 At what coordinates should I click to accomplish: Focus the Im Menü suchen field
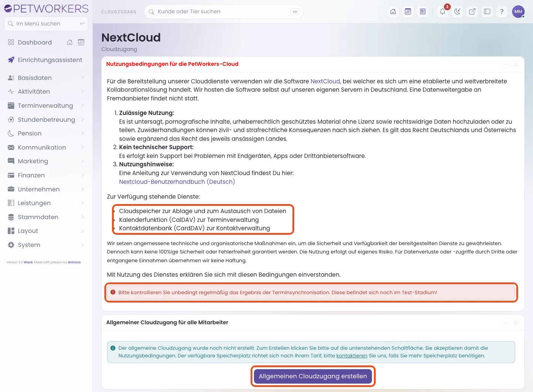click(46, 24)
